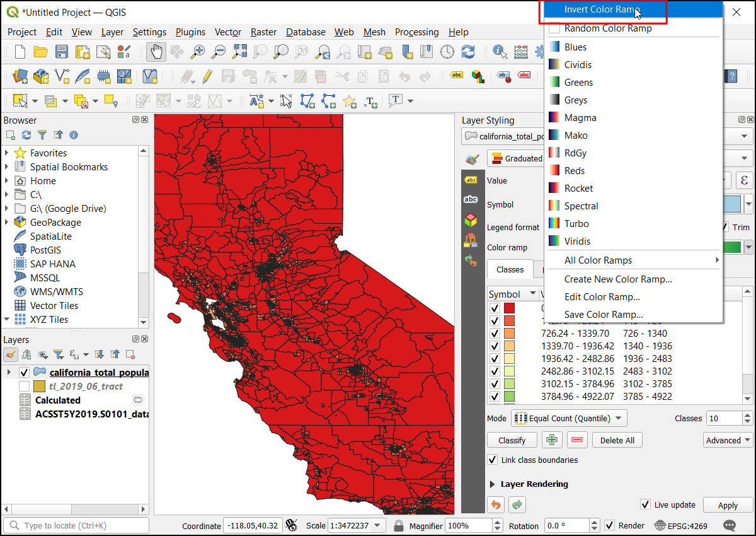This screenshot has height=536, width=756.
Task: Select the Pan Map hand tool
Action: [156, 52]
